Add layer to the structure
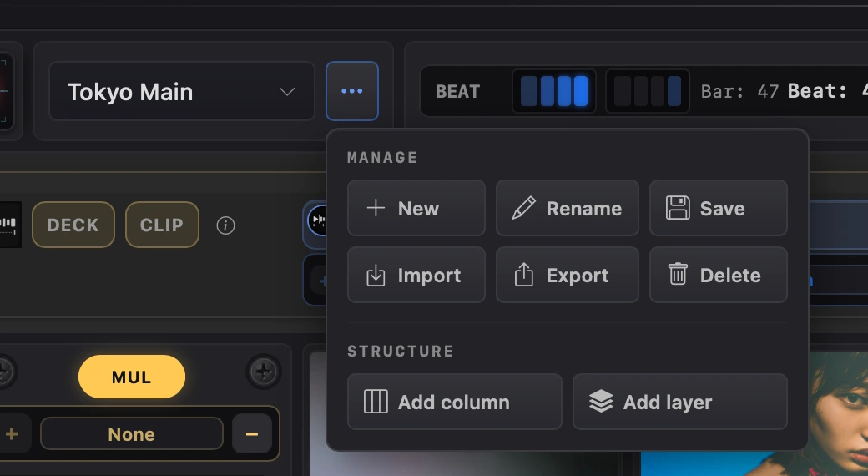Image resolution: width=868 pixels, height=476 pixels. pos(680,402)
